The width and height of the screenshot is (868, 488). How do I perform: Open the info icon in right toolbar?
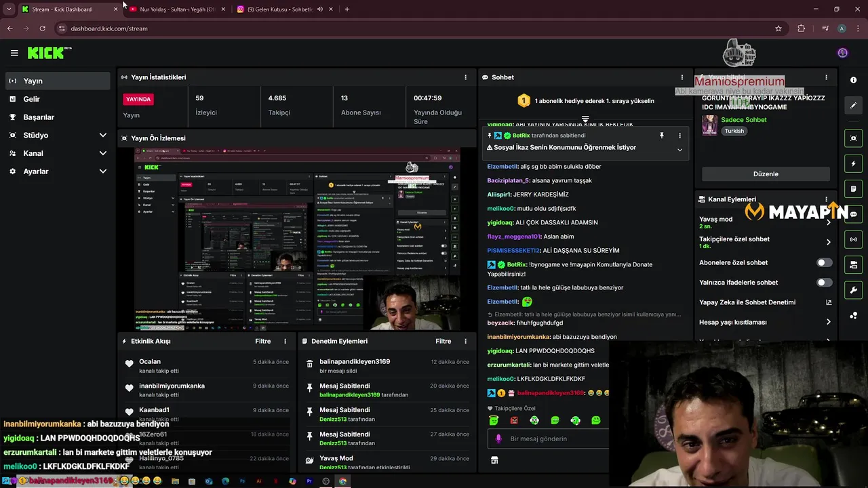pyautogui.click(x=853, y=80)
